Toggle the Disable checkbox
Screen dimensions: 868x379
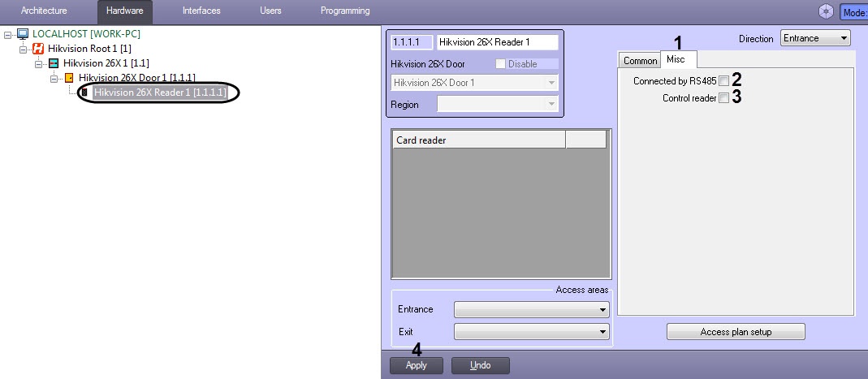pyautogui.click(x=500, y=64)
